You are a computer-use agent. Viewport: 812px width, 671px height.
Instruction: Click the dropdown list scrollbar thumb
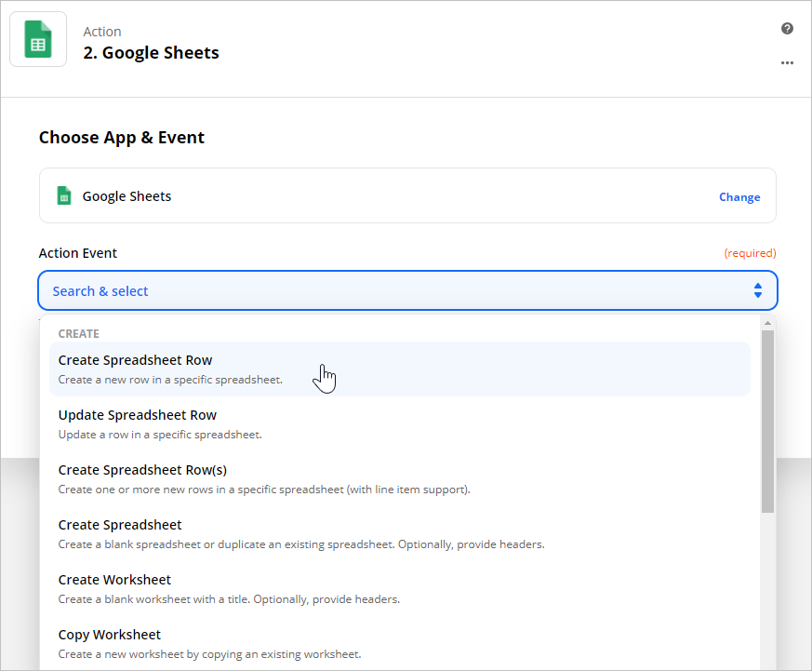click(767, 422)
